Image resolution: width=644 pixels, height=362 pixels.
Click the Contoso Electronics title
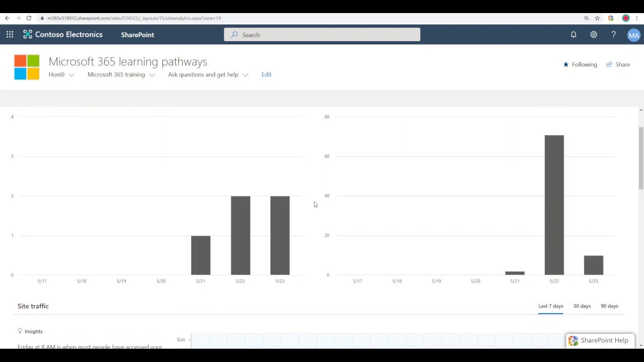[69, 35]
